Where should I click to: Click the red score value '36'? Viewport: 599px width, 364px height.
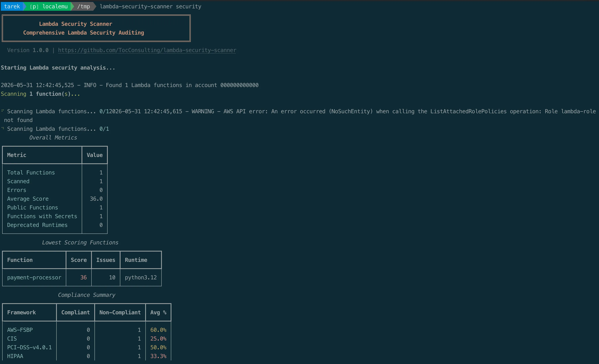click(x=84, y=277)
